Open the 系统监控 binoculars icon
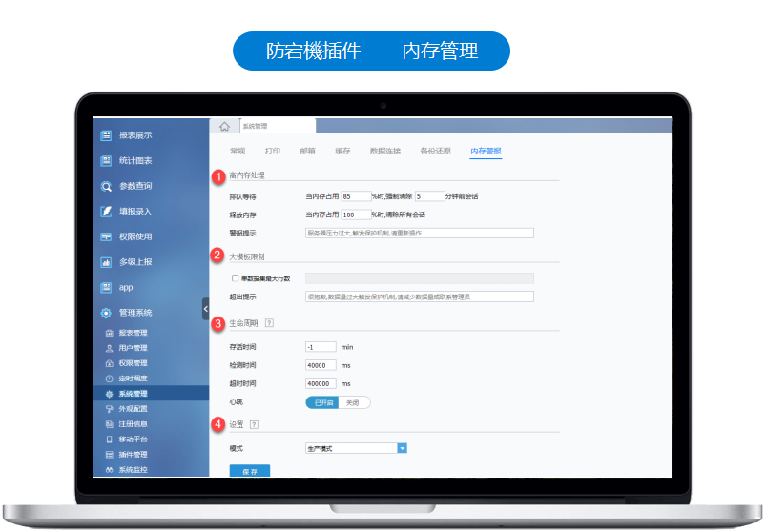 (110, 469)
